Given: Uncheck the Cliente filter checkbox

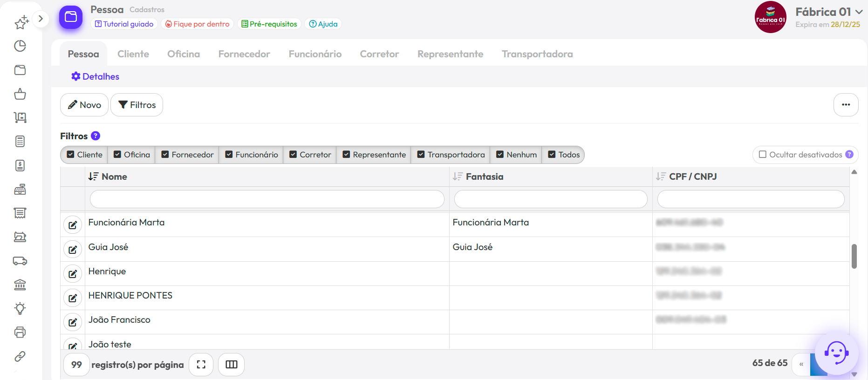Looking at the screenshot, I should [x=71, y=155].
